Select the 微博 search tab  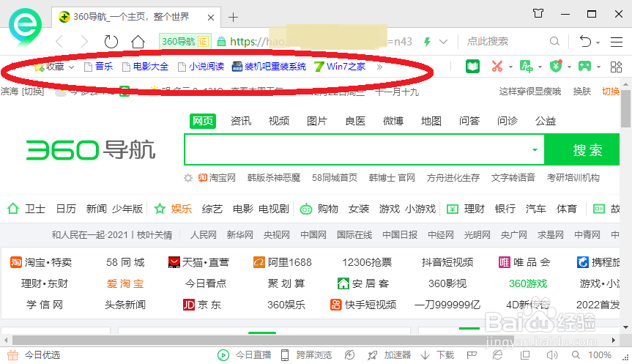click(x=393, y=121)
